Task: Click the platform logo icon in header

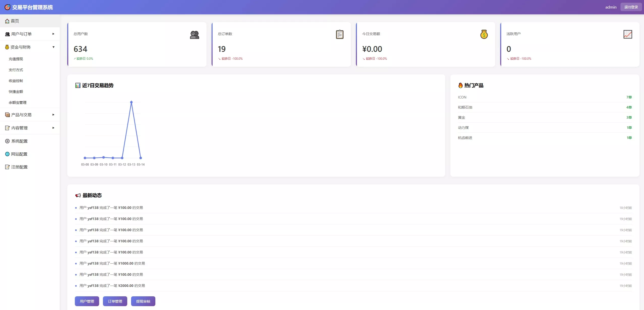Action: (8, 7)
